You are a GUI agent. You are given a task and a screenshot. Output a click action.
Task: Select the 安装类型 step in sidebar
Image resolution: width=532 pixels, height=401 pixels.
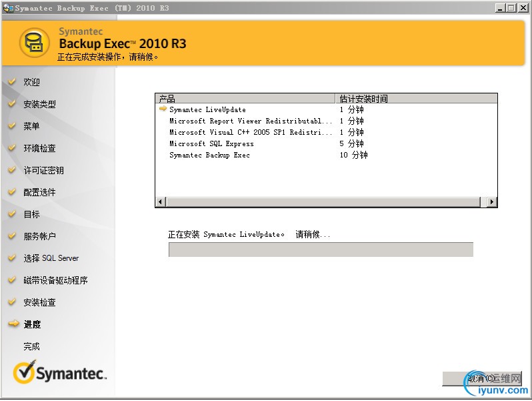pos(39,104)
